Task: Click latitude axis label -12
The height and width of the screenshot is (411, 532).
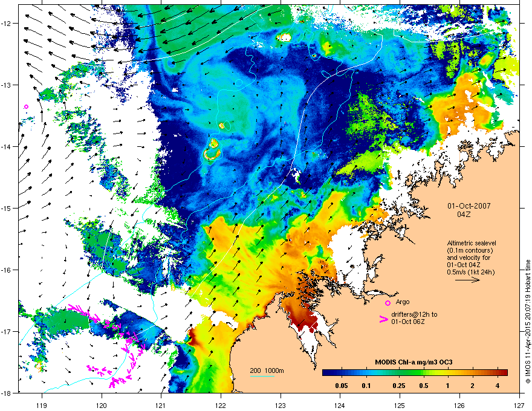Action: click(6, 24)
